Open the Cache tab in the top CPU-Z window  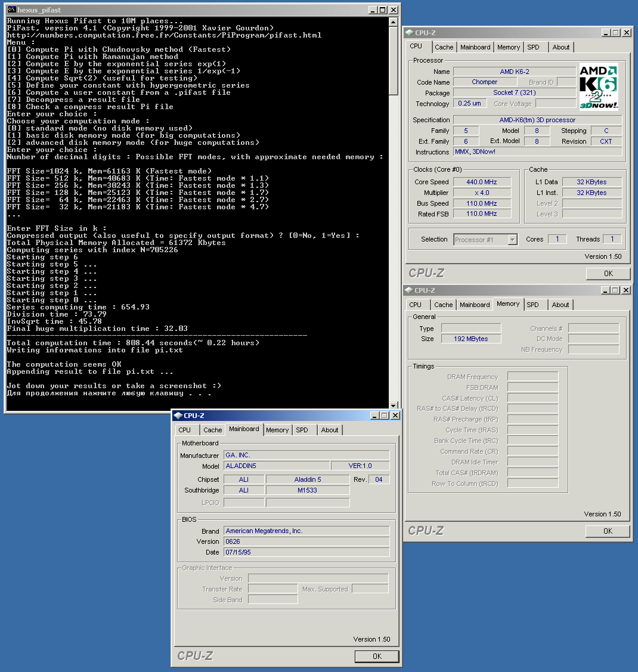click(444, 47)
